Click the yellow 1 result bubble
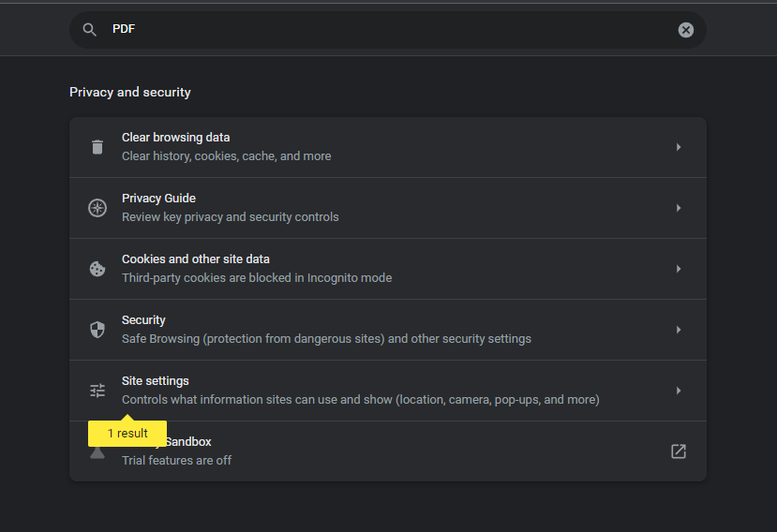The image size is (777, 532). tap(127, 434)
